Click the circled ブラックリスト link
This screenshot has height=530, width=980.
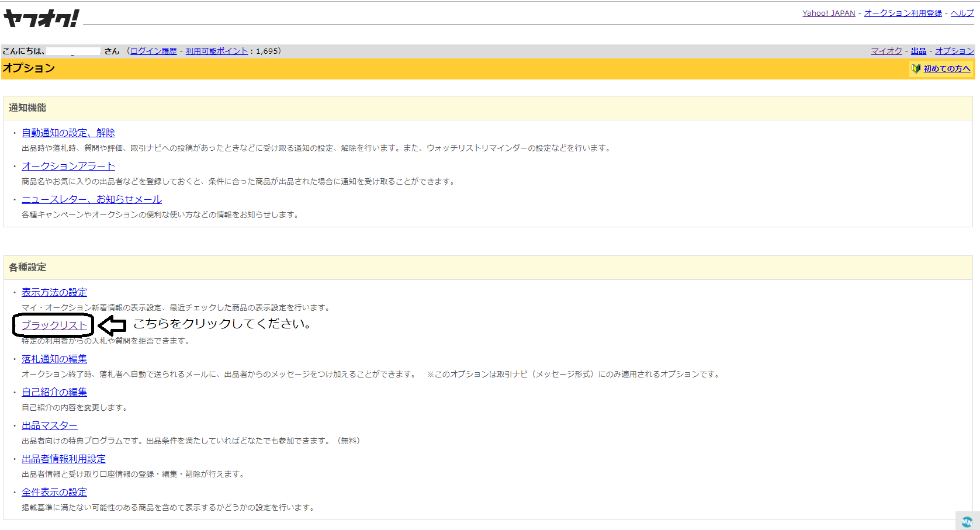(54, 325)
